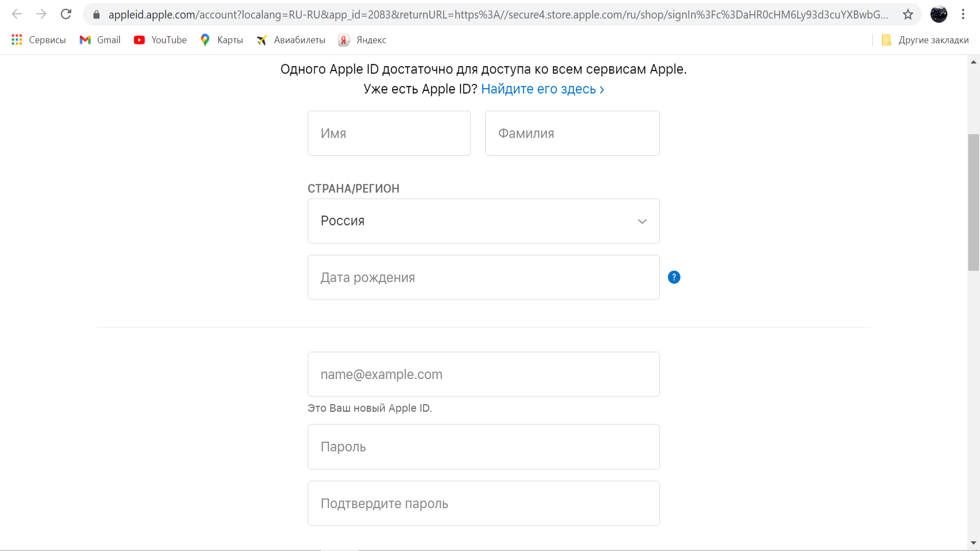Focus the Имя first name field
This screenshot has height=551, width=980.
point(389,133)
